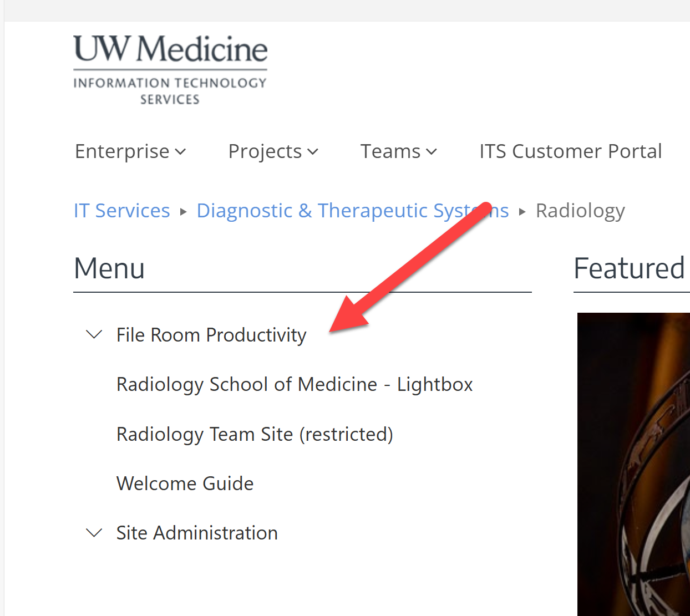Open the Teams navigation menu
Viewport: 690px width, 616px height.
point(390,151)
